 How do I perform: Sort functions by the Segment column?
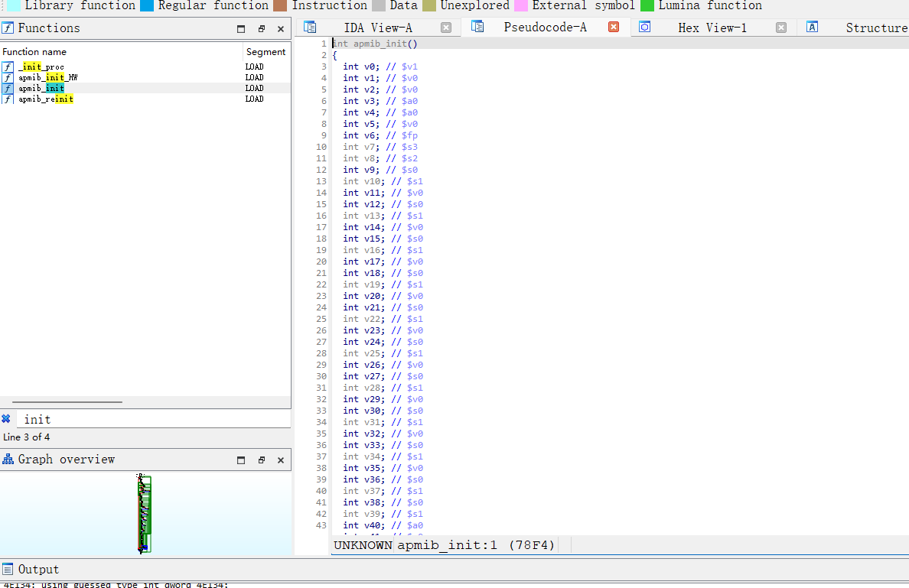(x=266, y=52)
